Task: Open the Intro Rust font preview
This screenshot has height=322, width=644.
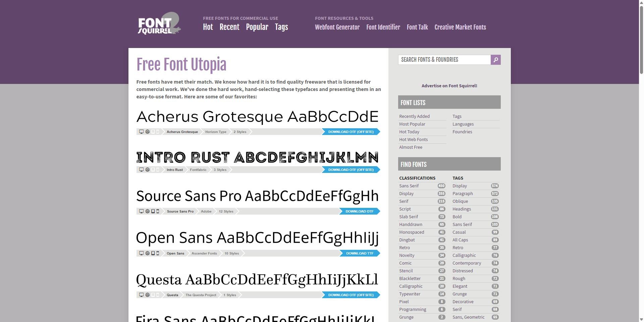Action: pos(257,157)
